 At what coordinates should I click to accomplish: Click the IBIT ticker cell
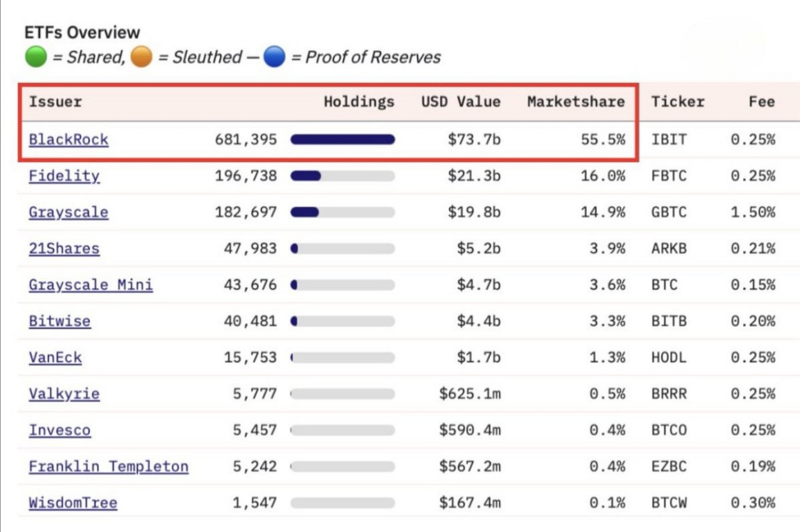click(669, 140)
